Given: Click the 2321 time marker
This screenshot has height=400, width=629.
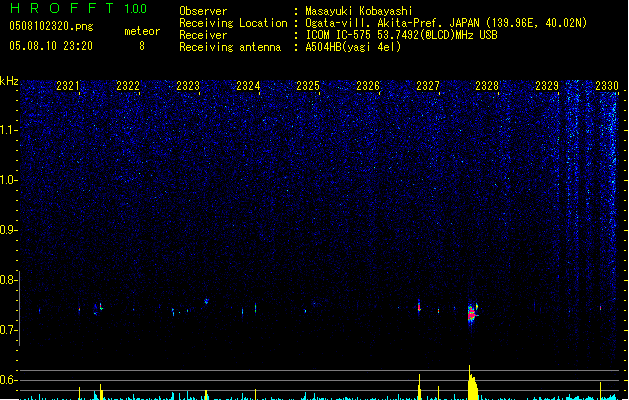Looking at the screenshot, I should coord(68,86).
